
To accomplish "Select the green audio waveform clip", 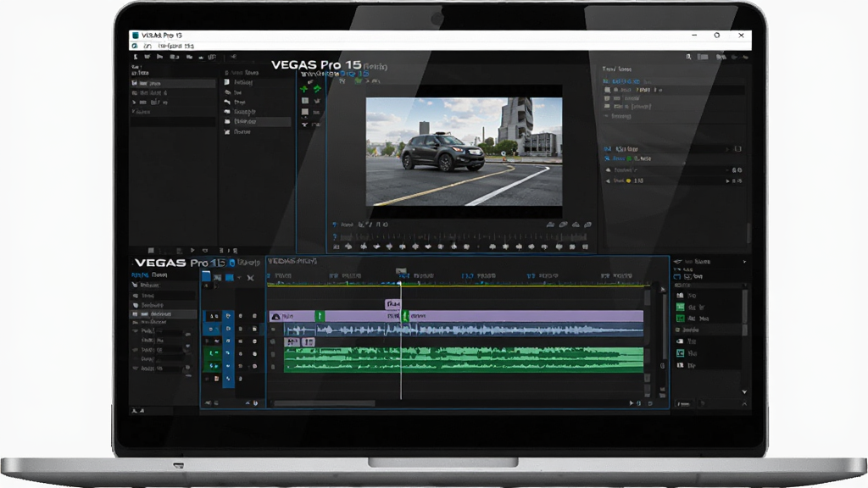I will (464, 359).
